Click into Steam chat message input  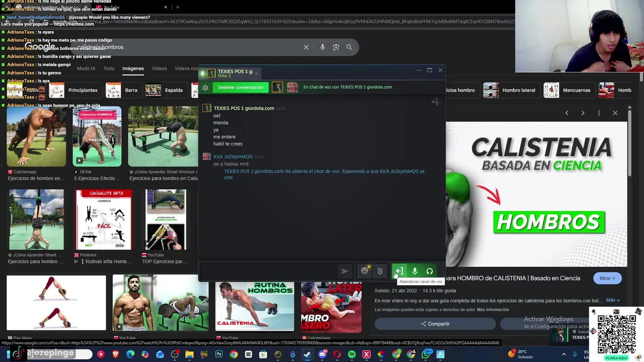[268, 271]
